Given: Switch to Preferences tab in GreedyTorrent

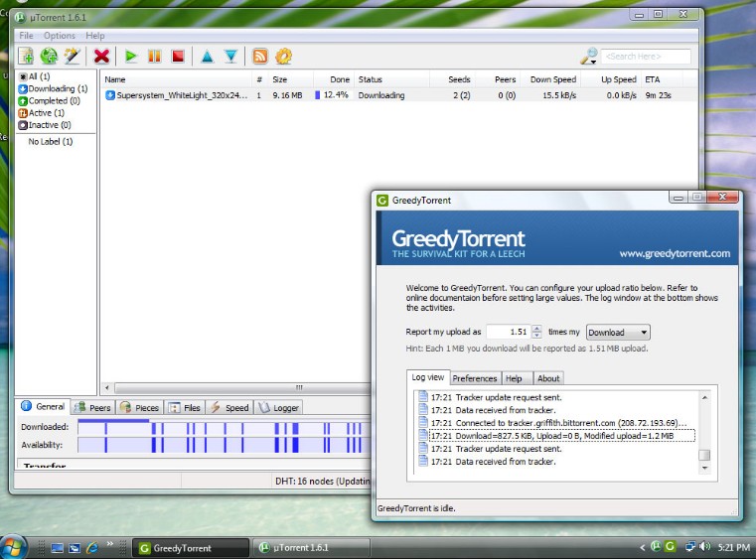Looking at the screenshot, I should click(475, 378).
